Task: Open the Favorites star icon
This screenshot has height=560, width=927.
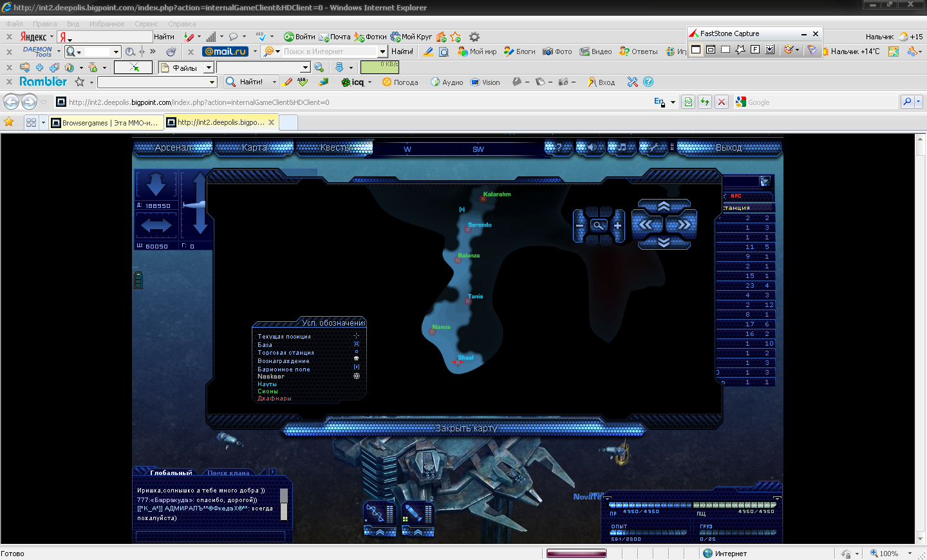Action: pyautogui.click(x=9, y=122)
